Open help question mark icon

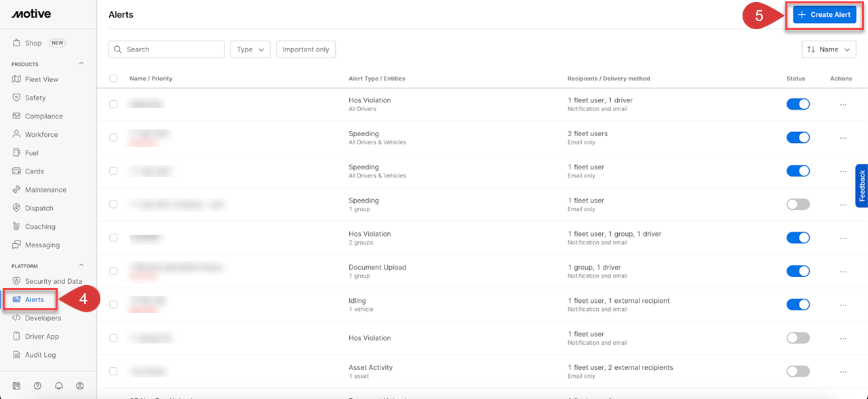click(x=37, y=385)
